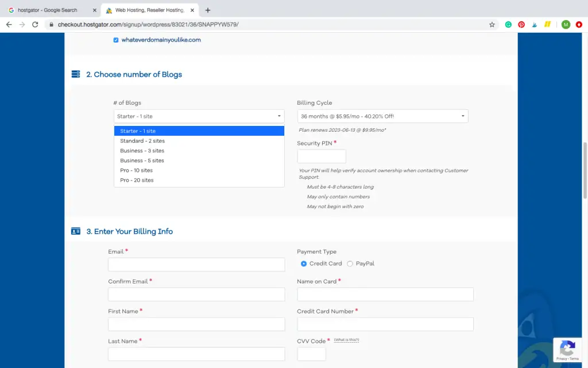
Task: Click the 'Plan renews 2023-06-13' note
Action: click(x=342, y=130)
